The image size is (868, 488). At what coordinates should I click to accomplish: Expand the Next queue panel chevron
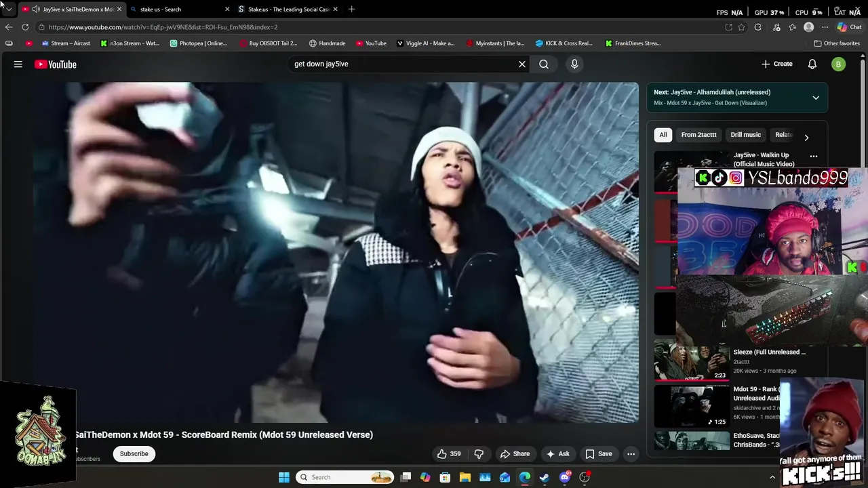pyautogui.click(x=816, y=98)
